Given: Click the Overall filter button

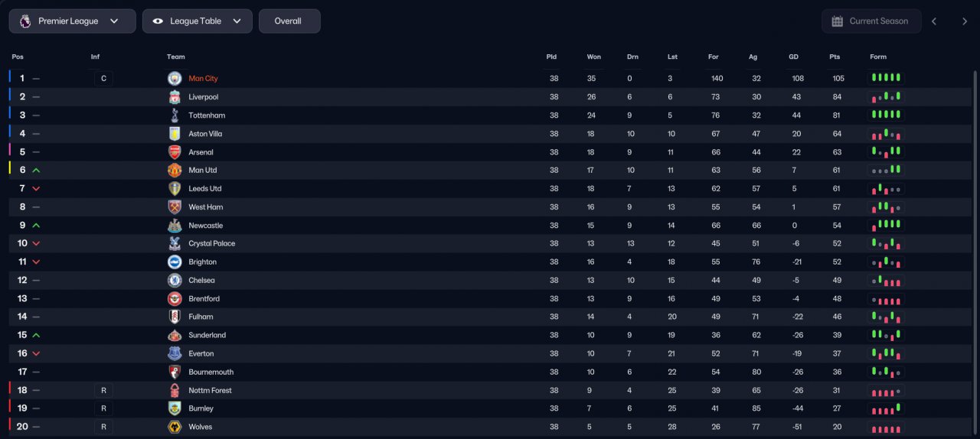Looking at the screenshot, I should point(289,21).
